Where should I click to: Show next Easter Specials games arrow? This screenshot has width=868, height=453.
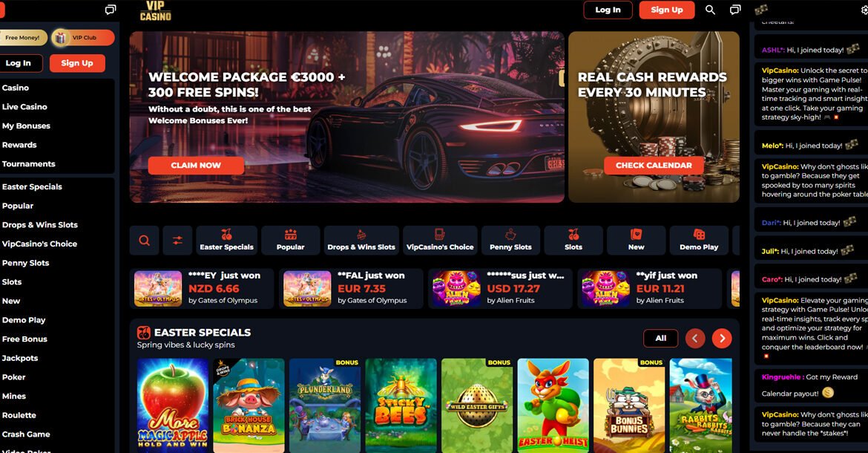click(722, 339)
